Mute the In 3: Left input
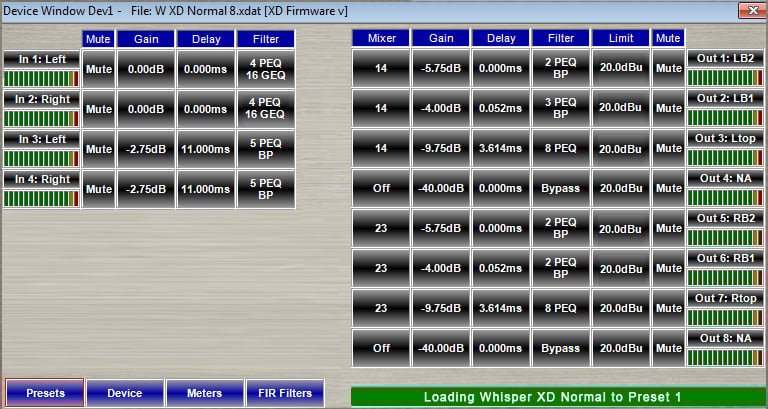Viewport: 768px width, 409px height. tap(98, 149)
